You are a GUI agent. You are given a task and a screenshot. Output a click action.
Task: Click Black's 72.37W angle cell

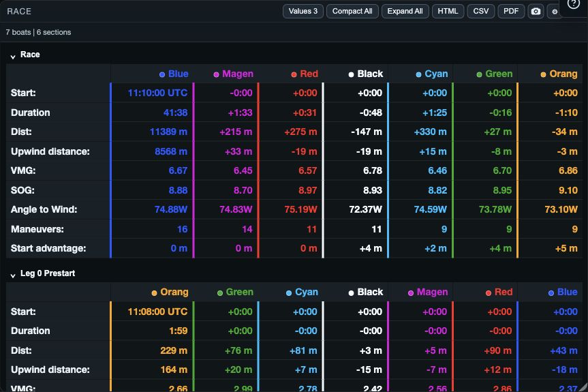[365, 210]
